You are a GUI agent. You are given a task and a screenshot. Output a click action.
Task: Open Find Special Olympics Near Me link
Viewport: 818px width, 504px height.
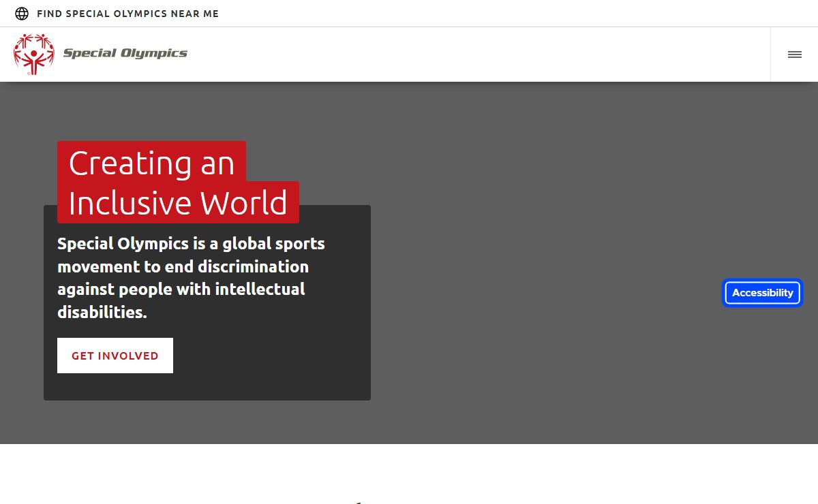coord(127,14)
